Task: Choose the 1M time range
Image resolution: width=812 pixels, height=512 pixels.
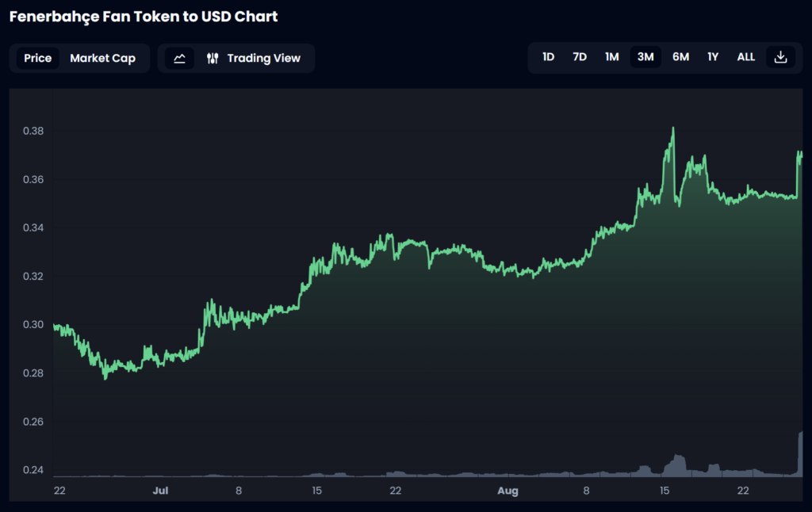Action: (612, 57)
